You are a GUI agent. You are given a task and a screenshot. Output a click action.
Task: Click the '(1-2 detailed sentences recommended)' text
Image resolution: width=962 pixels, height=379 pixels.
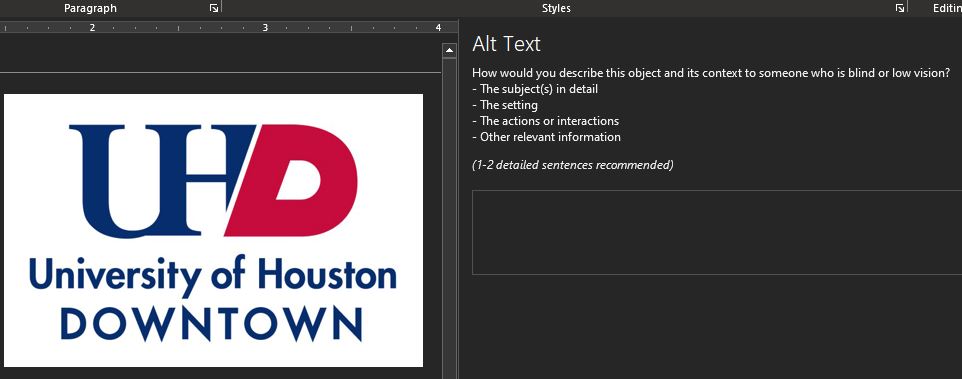click(x=572, y=165)
